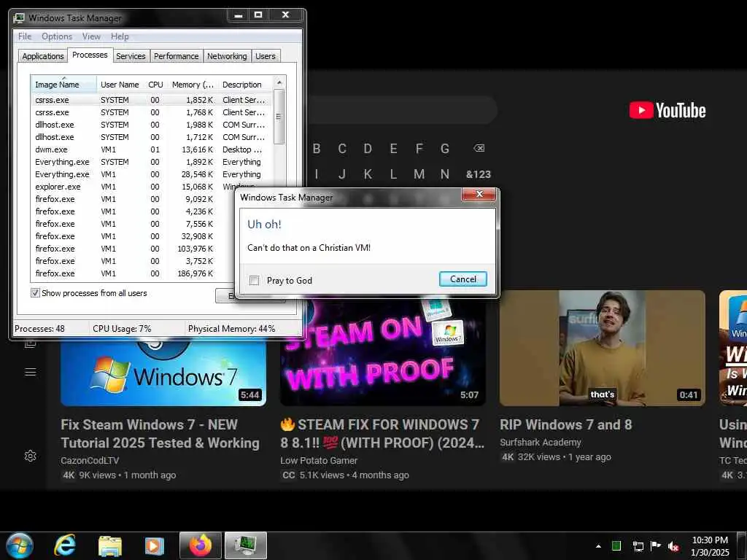Click STEAM FIX FOR WINDOWS 7 title
The width and height of the screenshot is (747, 560).
point(382,434)
